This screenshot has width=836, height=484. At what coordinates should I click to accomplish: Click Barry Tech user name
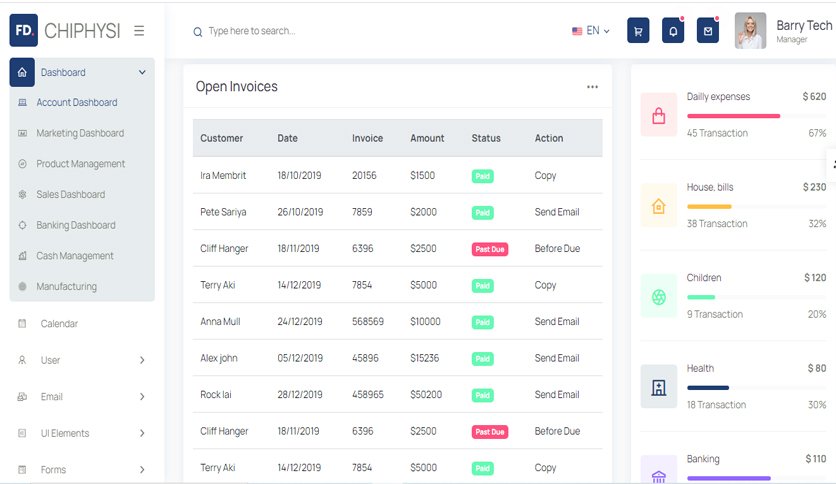click(x=804, y=26)
